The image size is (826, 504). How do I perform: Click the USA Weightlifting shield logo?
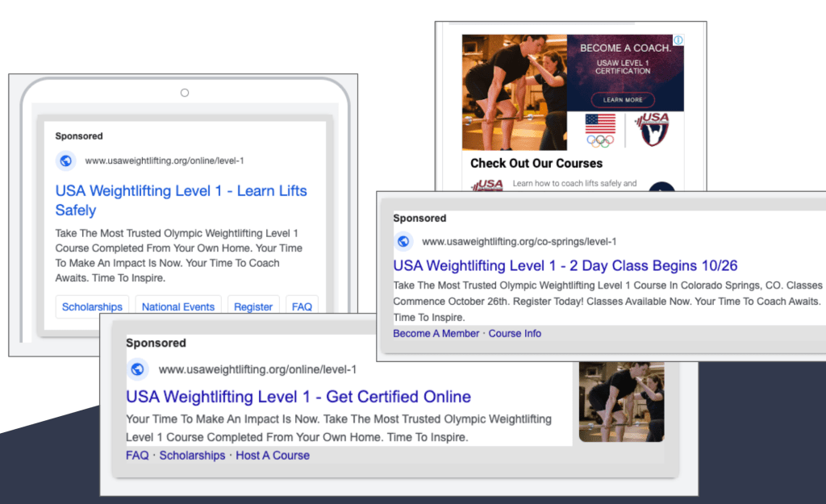[x=653, y=129]
